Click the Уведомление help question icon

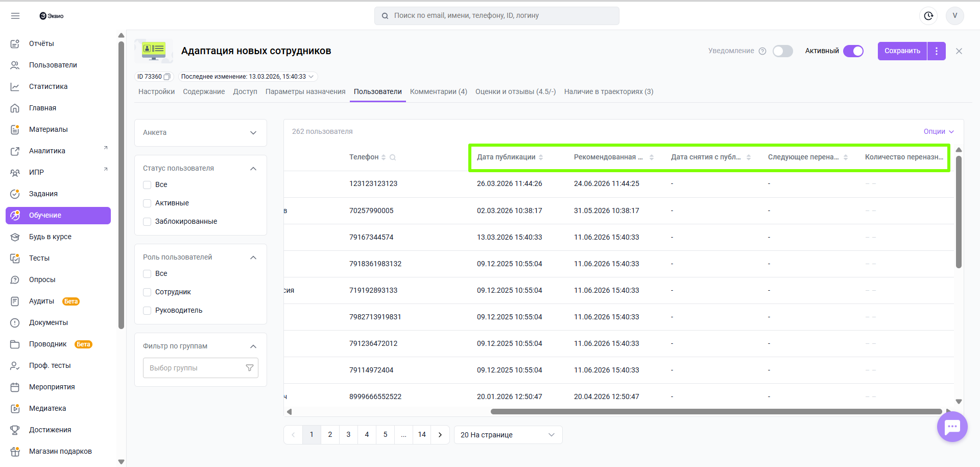pos(762,51)
